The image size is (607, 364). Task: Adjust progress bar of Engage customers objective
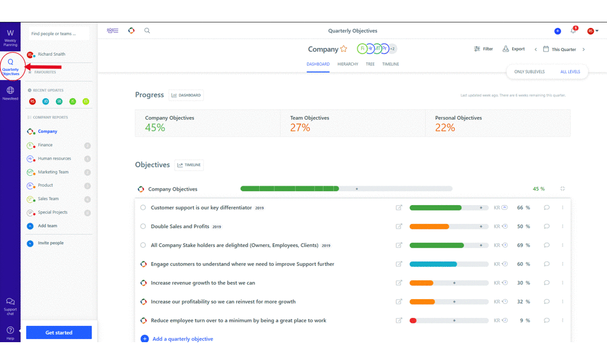[449, 264]
